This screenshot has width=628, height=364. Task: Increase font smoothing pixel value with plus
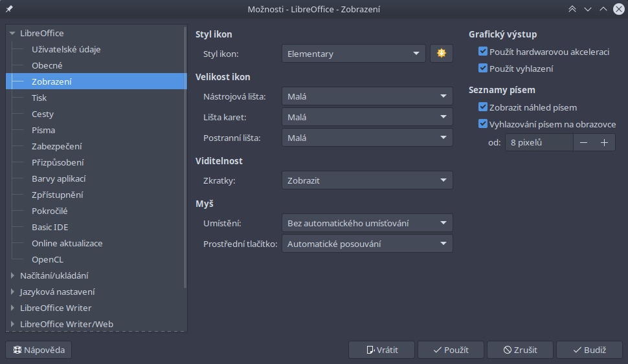pyautogui.click(x=605, y=142)
